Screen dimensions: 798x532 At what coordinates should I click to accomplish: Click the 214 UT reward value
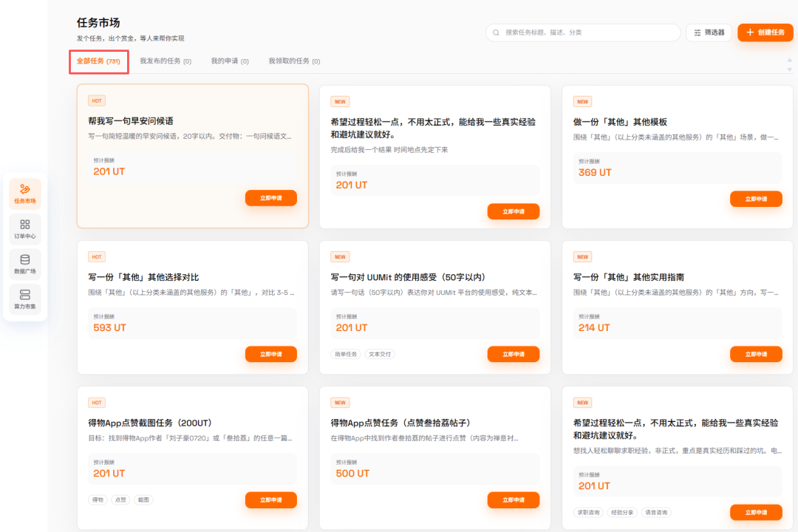[x=594, y=328]
